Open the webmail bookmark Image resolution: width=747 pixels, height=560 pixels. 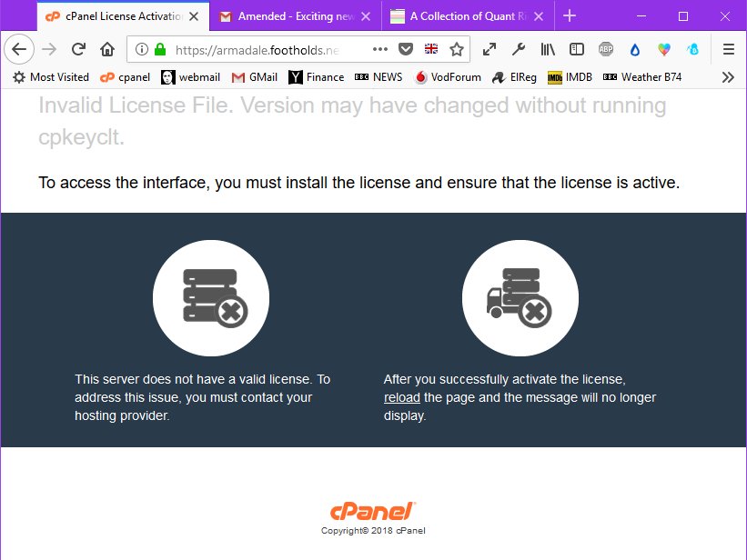(x=190, y=77)
